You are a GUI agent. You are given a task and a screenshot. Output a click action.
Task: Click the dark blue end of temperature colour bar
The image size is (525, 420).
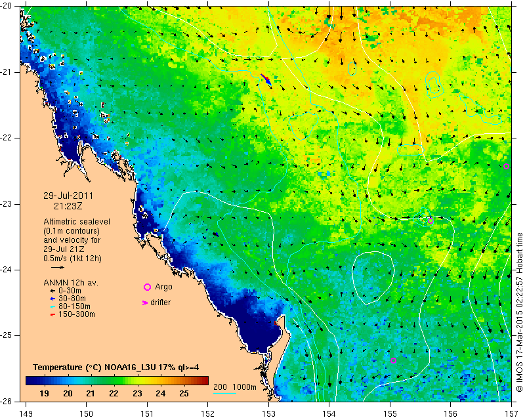(x=30, y=381)
